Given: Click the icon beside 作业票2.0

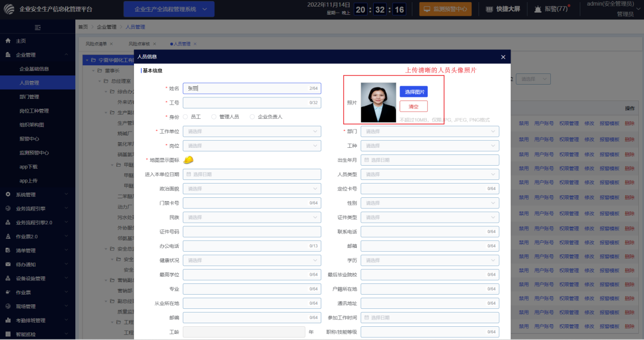Looking at the screenshot, I should 8,237.
